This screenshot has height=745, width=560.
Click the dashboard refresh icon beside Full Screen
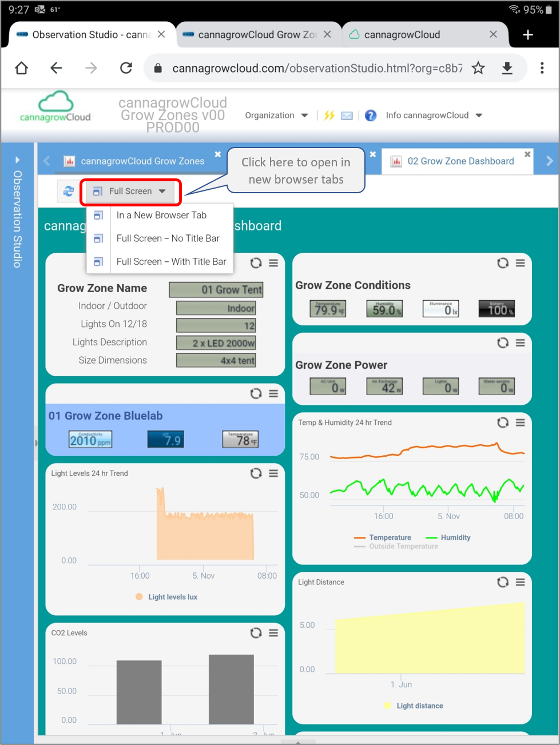pyautogui.click(x=69, y=192)
